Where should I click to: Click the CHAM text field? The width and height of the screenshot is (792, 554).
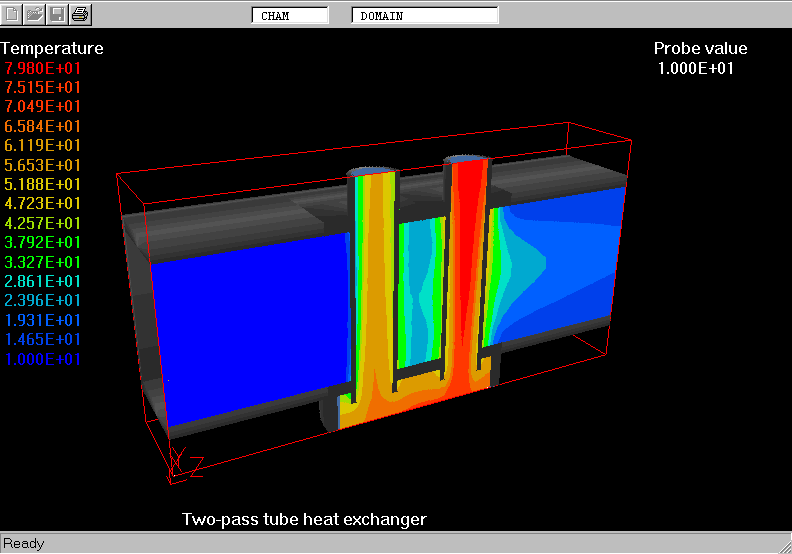[290, 16]
